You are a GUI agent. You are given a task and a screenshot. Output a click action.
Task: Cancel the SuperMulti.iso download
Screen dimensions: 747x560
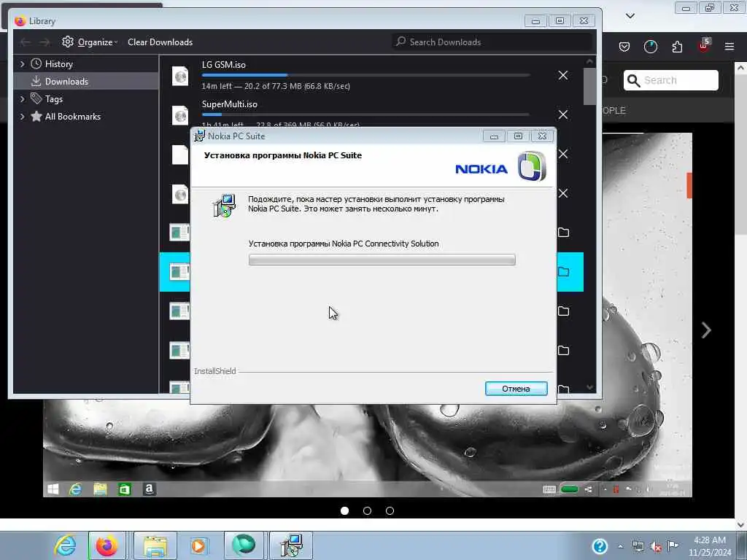coord(562,114)
